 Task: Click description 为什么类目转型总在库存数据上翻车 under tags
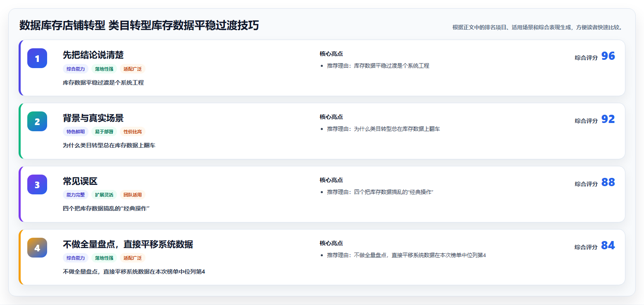pos(109,146)
